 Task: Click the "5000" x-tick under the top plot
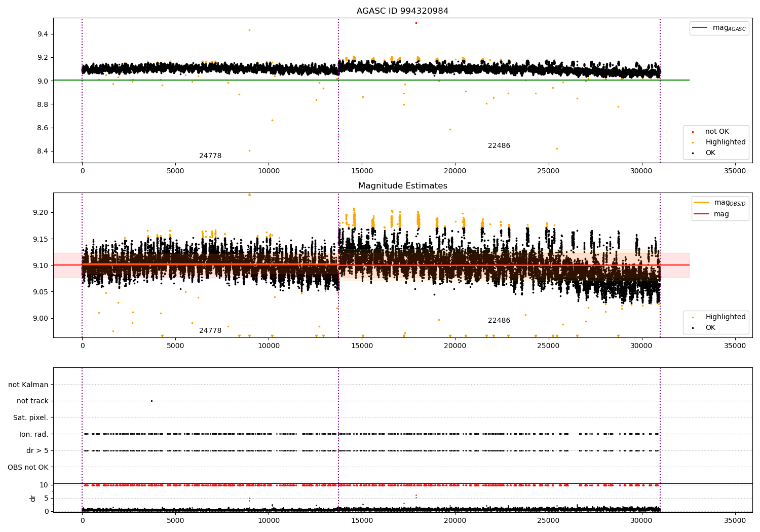pos(175,171)
